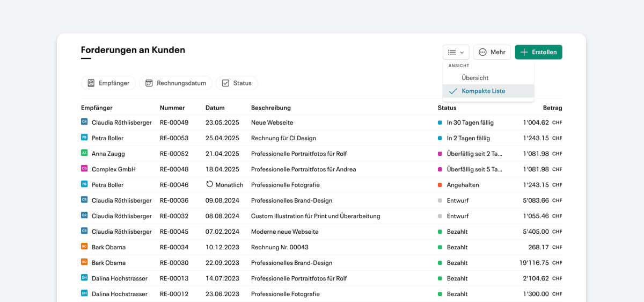
Task: Click Claudia Röthlisberger avatar icon in first row
Action: point(84,123)
